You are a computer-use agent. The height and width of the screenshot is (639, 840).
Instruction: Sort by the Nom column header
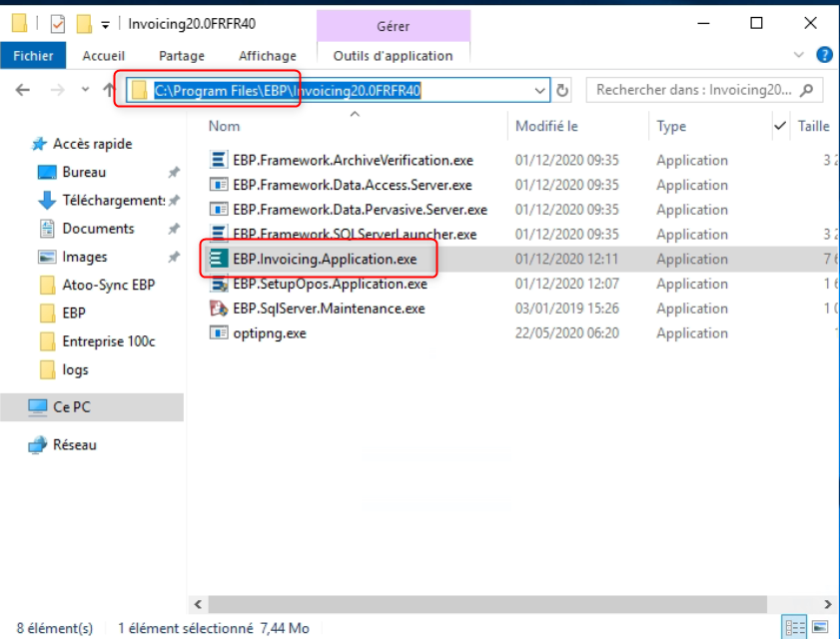pos(224,127)
